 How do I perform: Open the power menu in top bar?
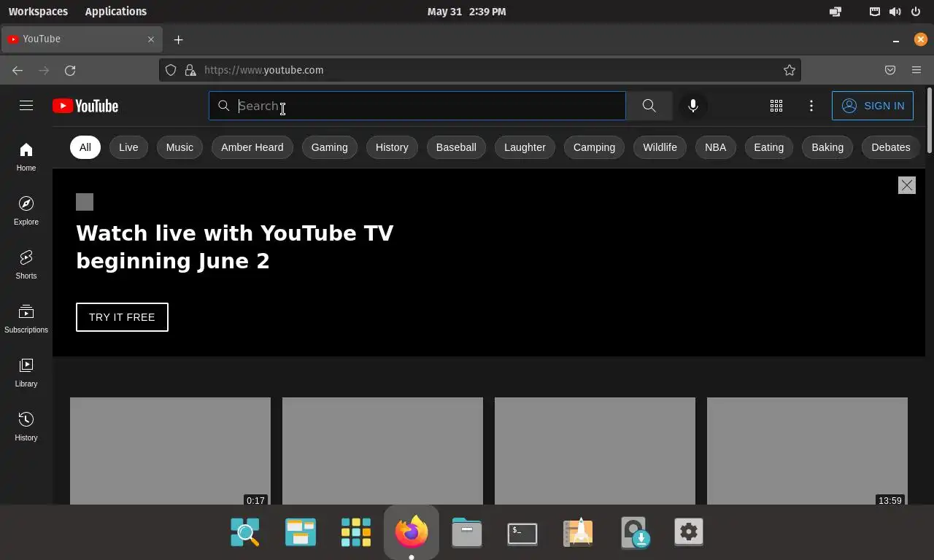pyautogui.click(x=916, y=12)
